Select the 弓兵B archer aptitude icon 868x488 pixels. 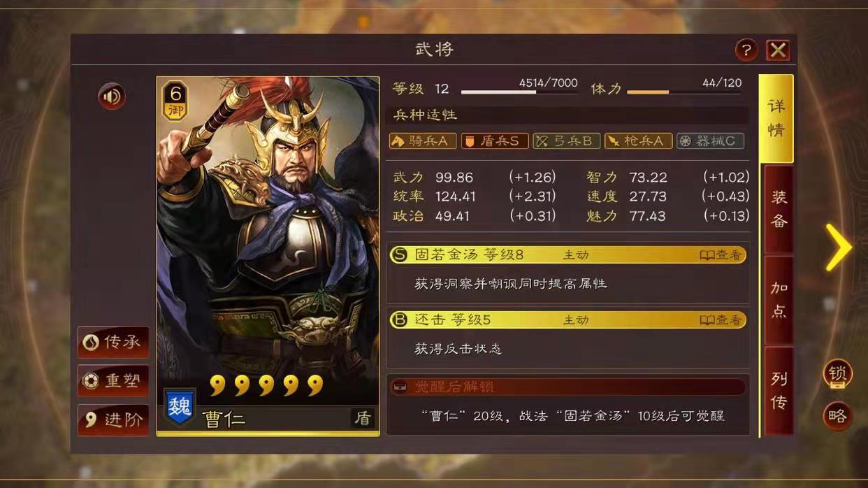(567, 141)
